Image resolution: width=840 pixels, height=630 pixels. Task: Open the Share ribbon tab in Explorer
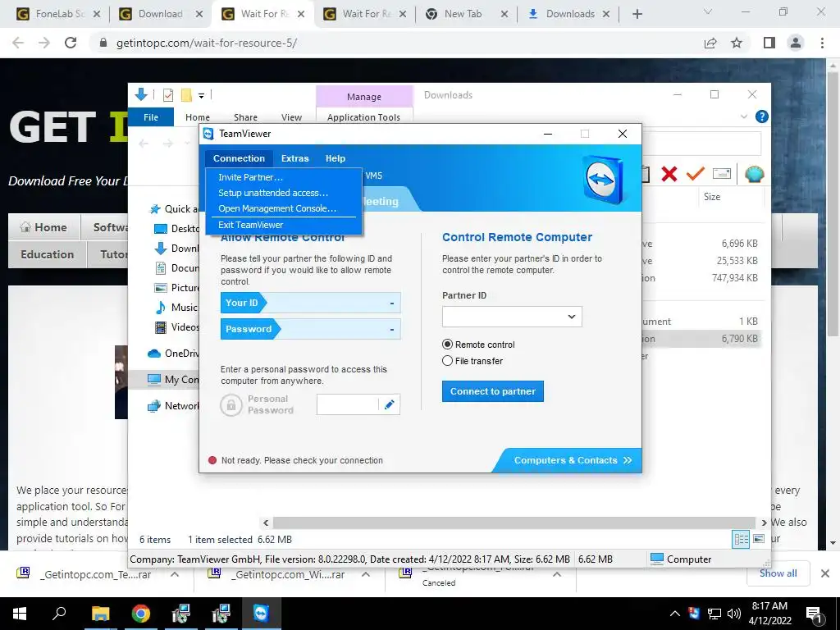coord(245,117)
